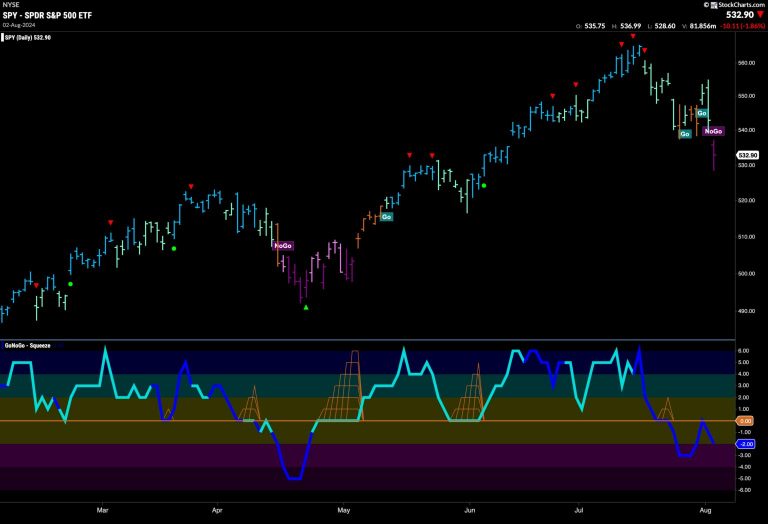Click the green dot in early June

[x=484, y=186]
